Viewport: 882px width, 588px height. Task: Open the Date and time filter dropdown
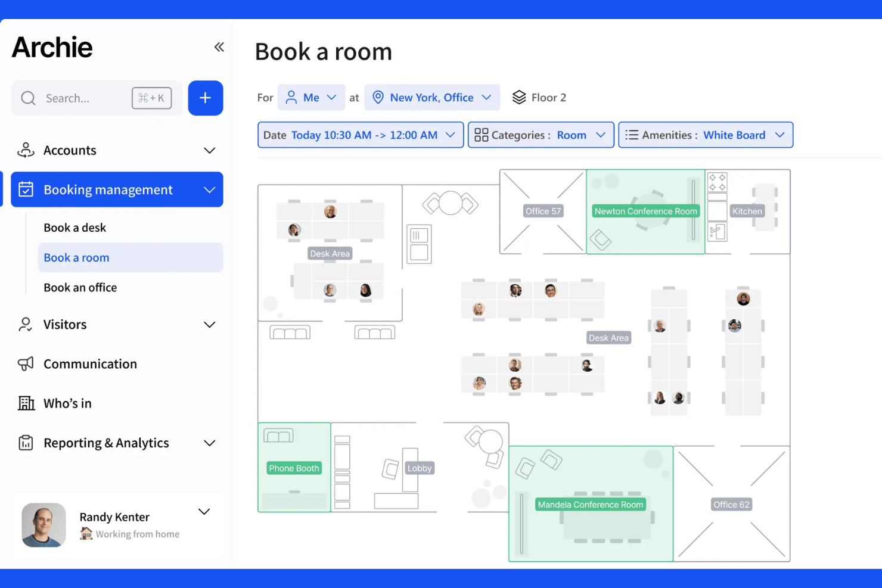[360, 135]
